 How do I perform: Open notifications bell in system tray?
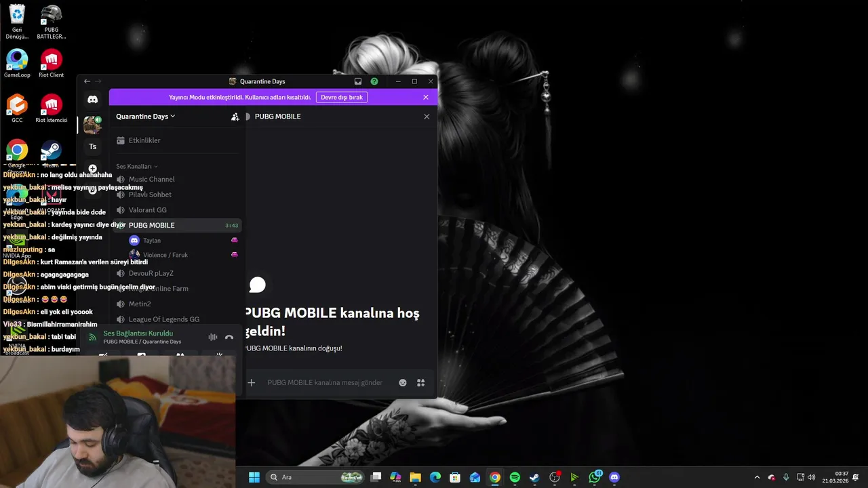(x=855, y=477)
